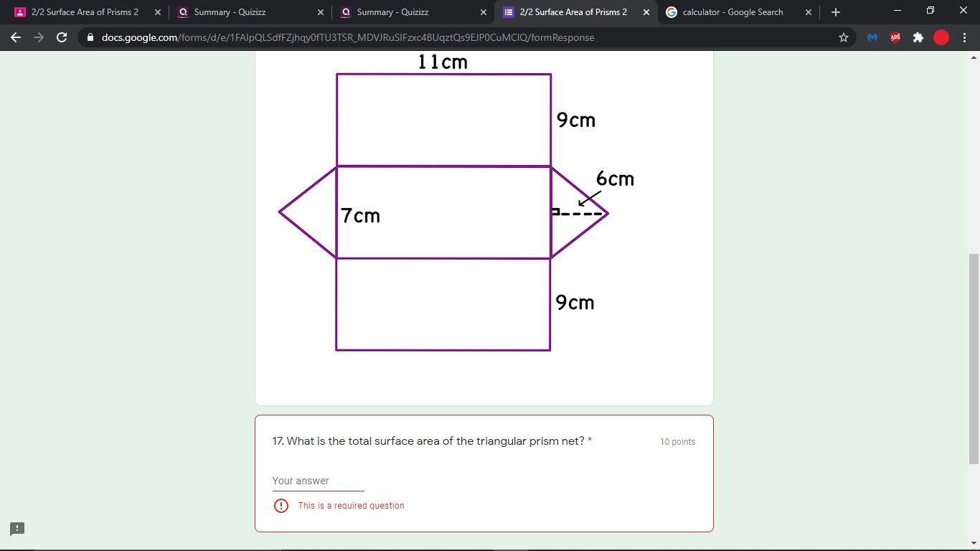Viewport: 980px width, 551px height.
Task: Click the red ABP extension icon
Action: point(895,37)
